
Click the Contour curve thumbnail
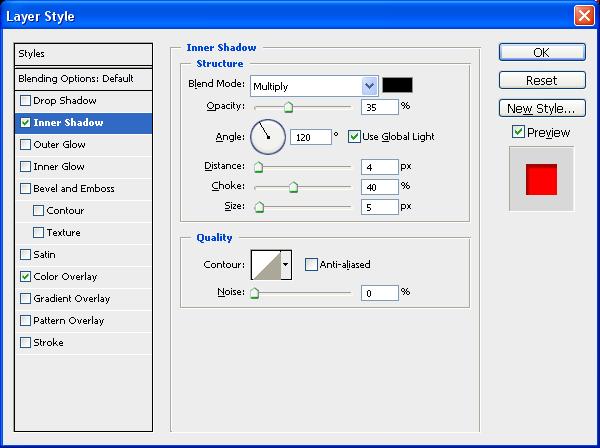click(x=266, y=265)
